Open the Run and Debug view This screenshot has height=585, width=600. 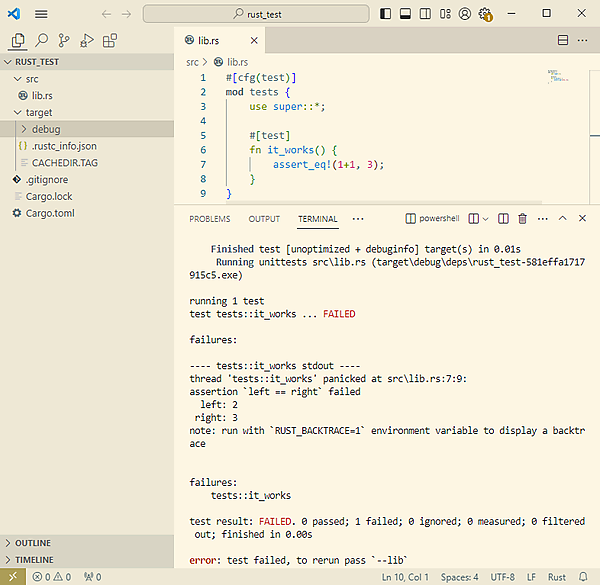(x=87, y=40)
